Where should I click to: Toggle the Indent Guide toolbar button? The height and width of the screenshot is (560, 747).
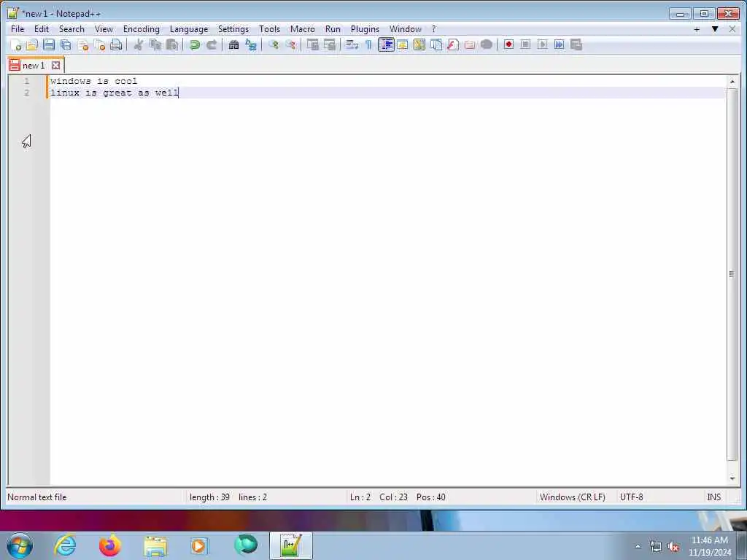pos(386,45)
